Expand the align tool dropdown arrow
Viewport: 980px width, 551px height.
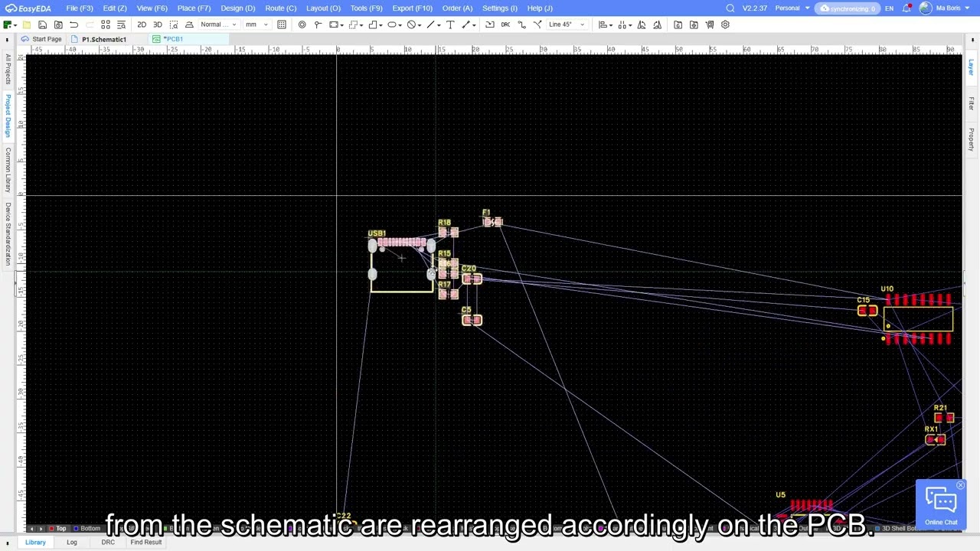point(612,24)
